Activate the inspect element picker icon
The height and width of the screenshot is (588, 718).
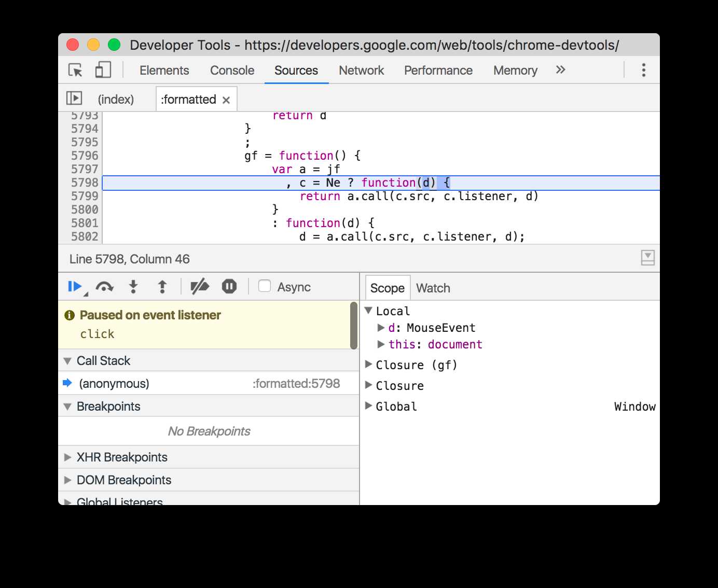coord(76,70)
